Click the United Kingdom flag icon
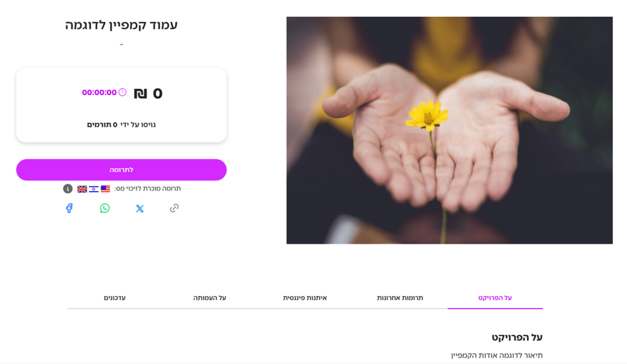 coord(82,189)
